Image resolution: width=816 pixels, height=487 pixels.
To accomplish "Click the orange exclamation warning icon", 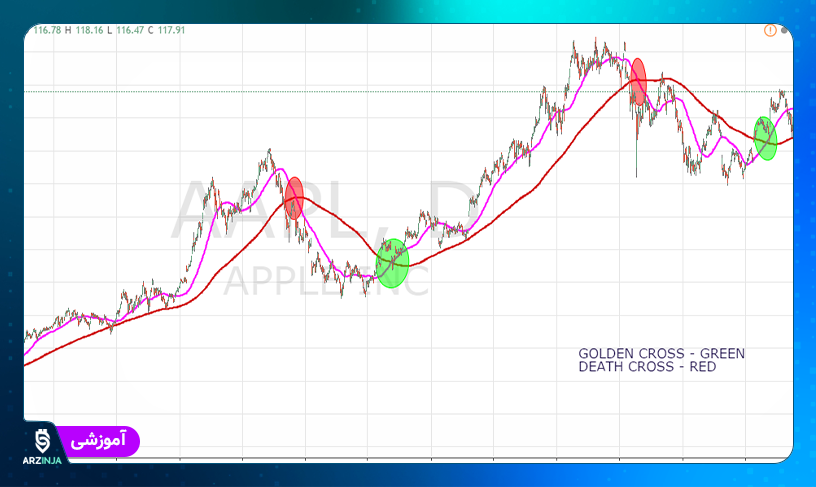I will (770, 31).
